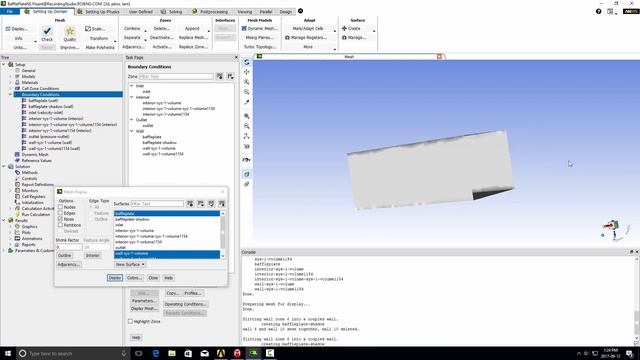
Task: Click the Colors... button
Action: coord(134,278)
